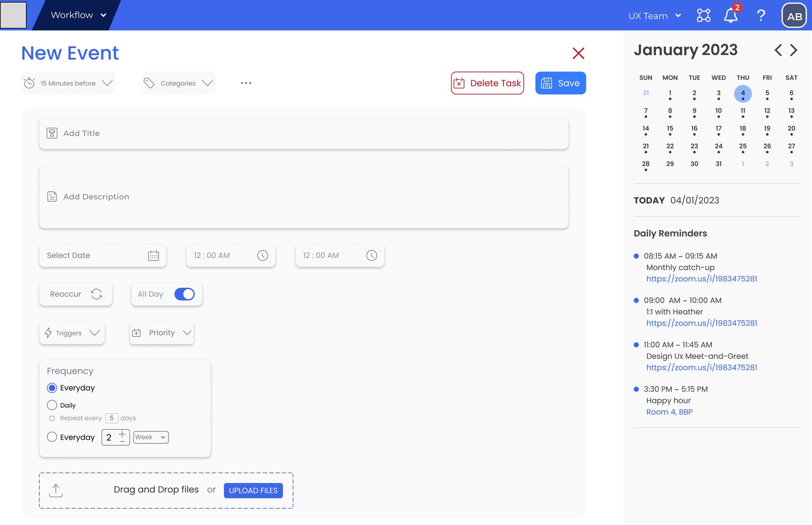Click the 'January 2023' month heading
This screenshot has width=812, height=525.
point(686,50)
